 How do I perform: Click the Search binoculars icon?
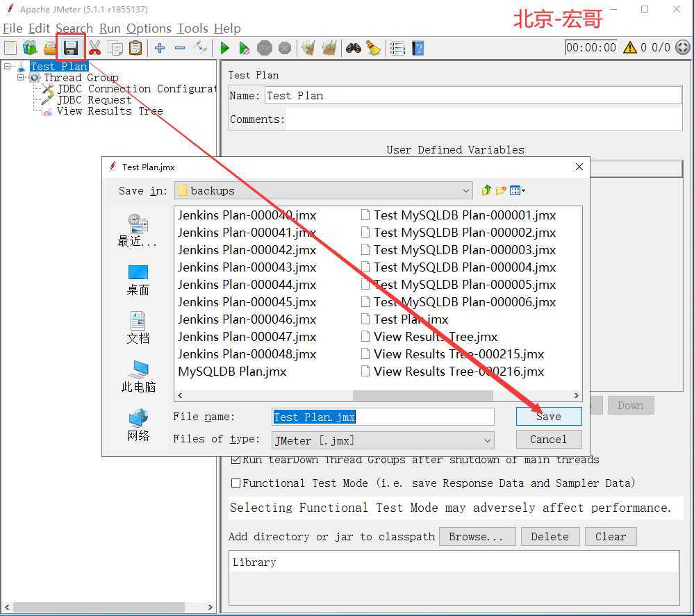(353, 48)
